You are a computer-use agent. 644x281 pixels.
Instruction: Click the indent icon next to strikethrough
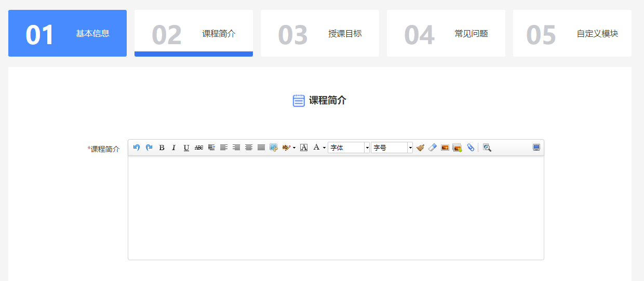[211, 148]
